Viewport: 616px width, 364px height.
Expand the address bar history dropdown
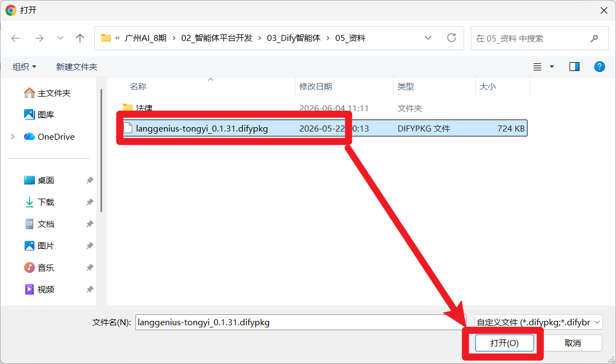point(428,38)
